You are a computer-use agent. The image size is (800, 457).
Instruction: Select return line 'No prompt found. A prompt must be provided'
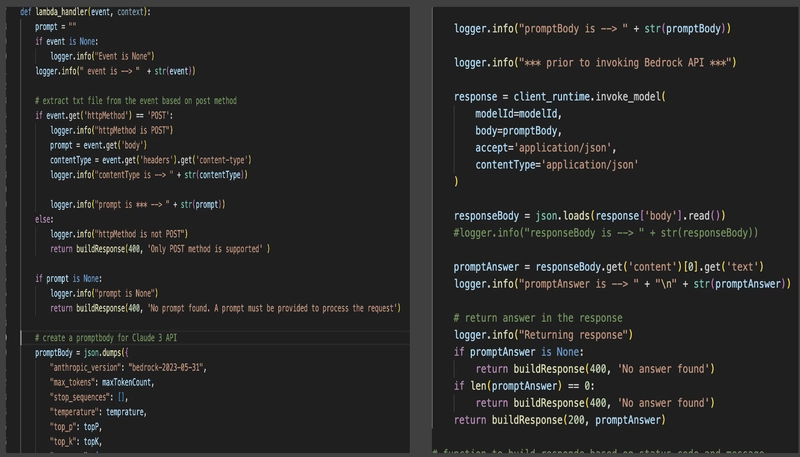click(226, 308)
